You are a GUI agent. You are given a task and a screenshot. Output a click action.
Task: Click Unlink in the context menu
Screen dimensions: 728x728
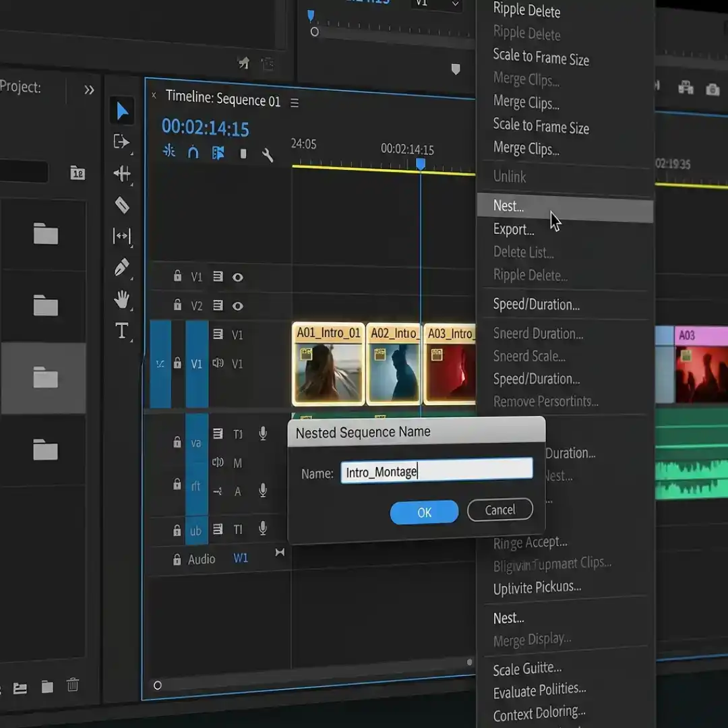coord(510,177)
